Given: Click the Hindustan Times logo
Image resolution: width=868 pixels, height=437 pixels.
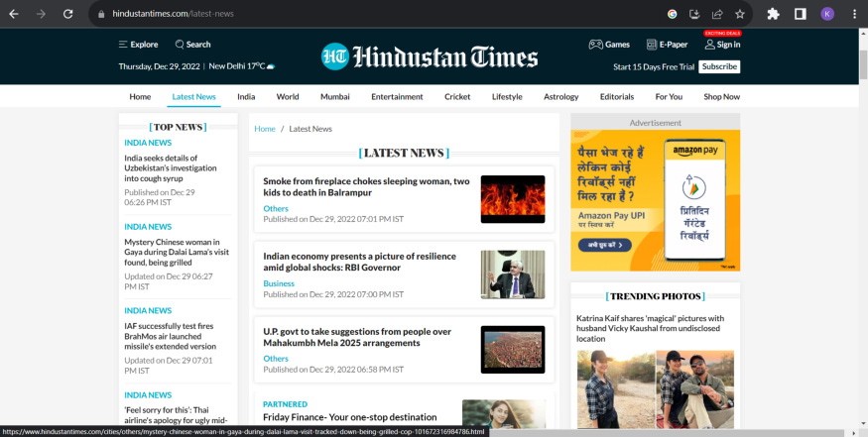Looking at the screenshot, I should coord(430,56).
